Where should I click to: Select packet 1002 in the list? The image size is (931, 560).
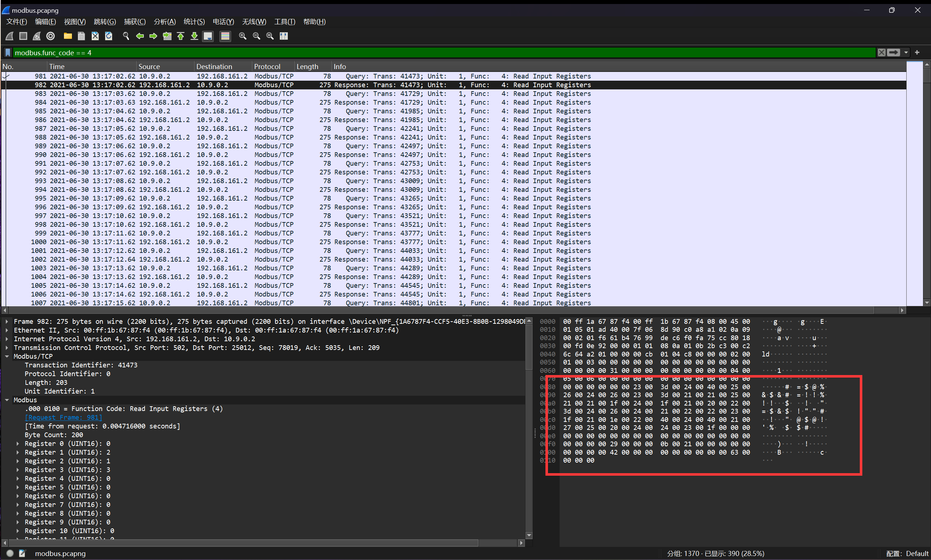(454, 259)
